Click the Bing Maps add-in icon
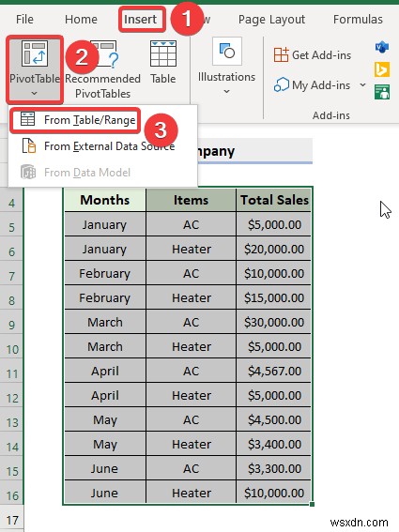 click(x=382, y=69)
